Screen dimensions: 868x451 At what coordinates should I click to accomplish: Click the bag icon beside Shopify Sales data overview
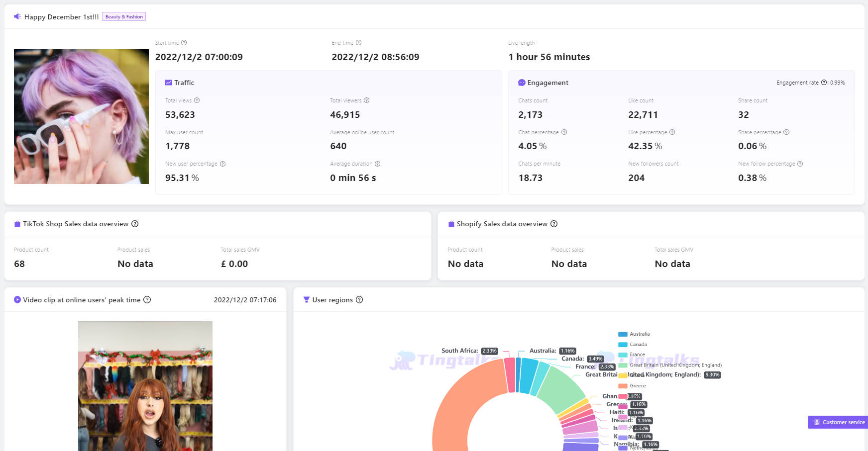tap(451, 224)
